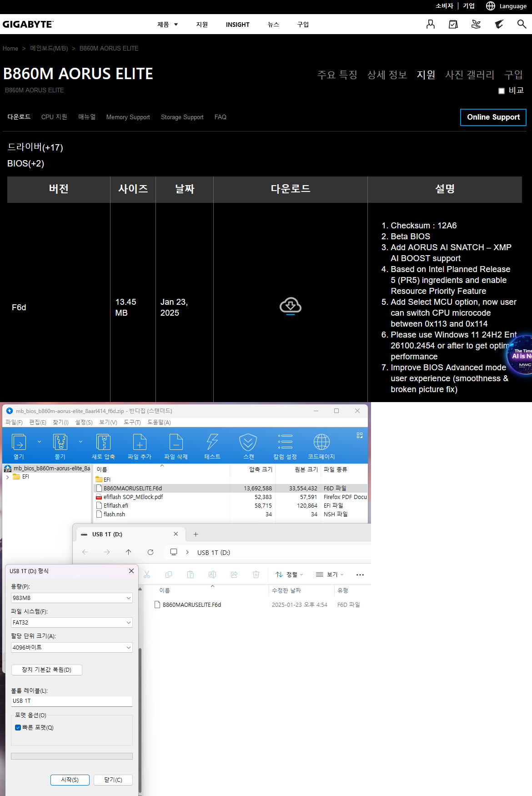This screenshot has height=796, width=532.
Task: Click the 스캔 (Scan) shield icon
Action: [248, 442]
